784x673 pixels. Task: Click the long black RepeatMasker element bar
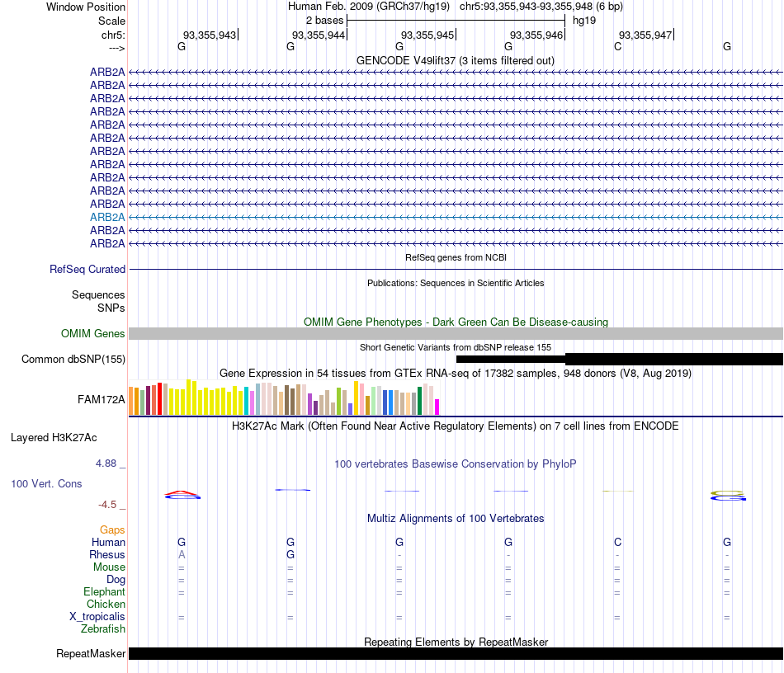pyautogui.click(x=456, y=653)
